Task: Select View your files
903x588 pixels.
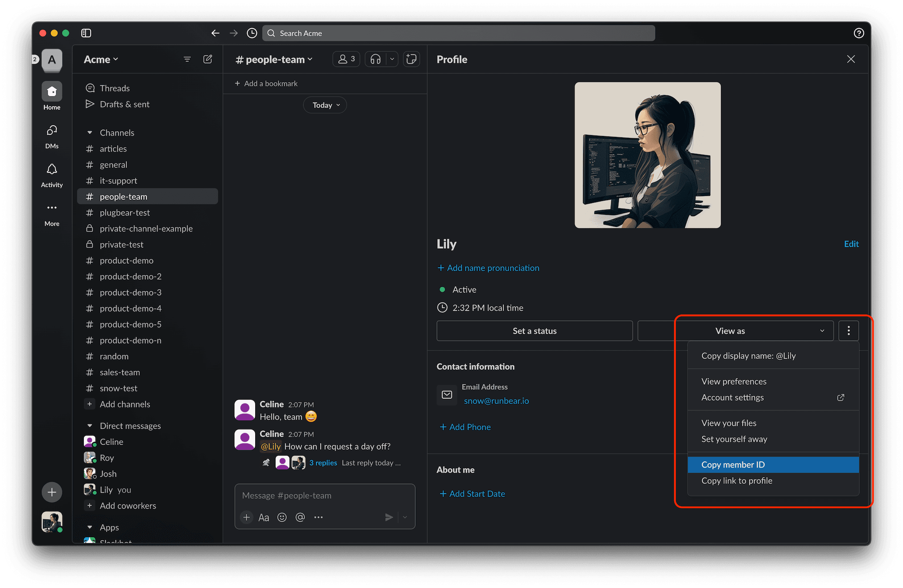Action: click(773, 423)
